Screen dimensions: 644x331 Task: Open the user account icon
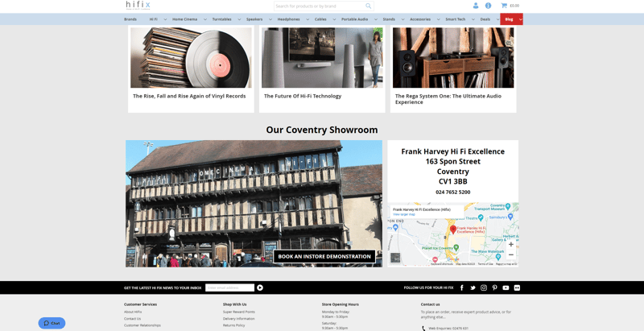pos(476,6)
